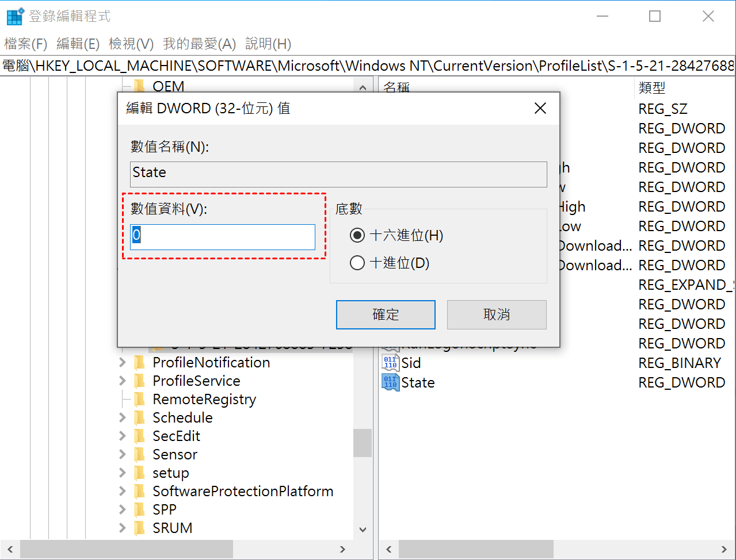Click the setup folder icon
Viewport: 736px width, 560px height.
click(139, 473)
